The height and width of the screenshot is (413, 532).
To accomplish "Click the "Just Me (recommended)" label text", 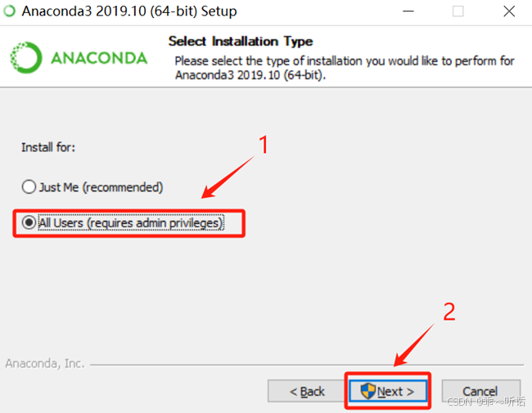I will point(101,187).
